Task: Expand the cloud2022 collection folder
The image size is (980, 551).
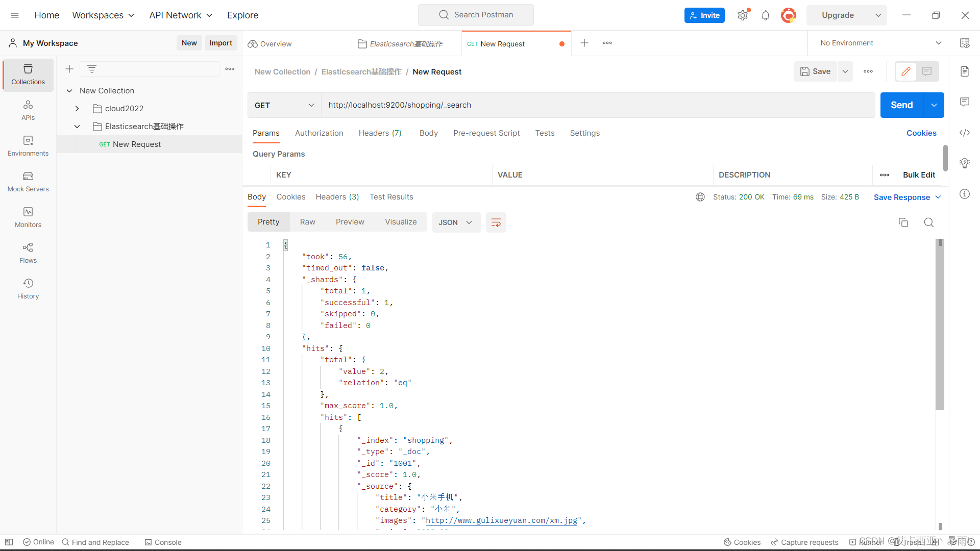Action: (x=77, y=108)
